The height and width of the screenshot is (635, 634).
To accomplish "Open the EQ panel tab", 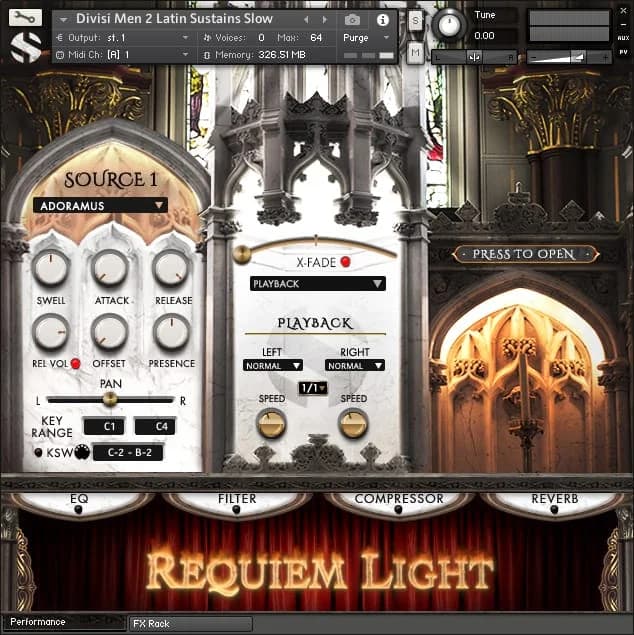I will (79, 502).
